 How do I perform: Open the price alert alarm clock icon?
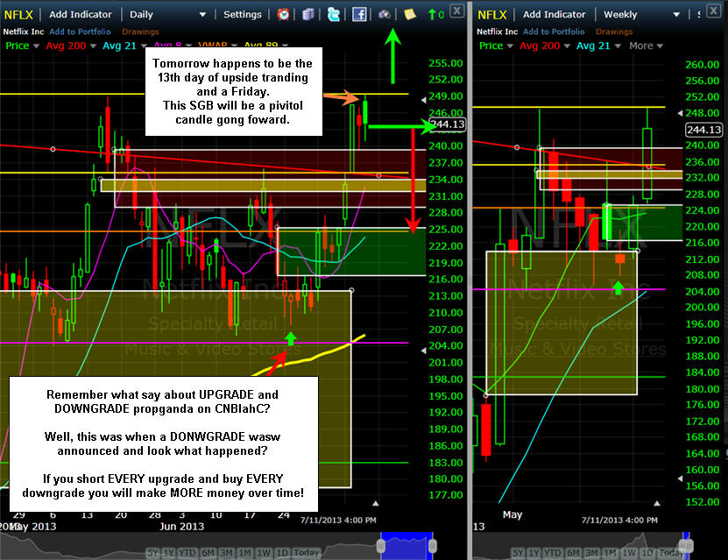point(283,14)
